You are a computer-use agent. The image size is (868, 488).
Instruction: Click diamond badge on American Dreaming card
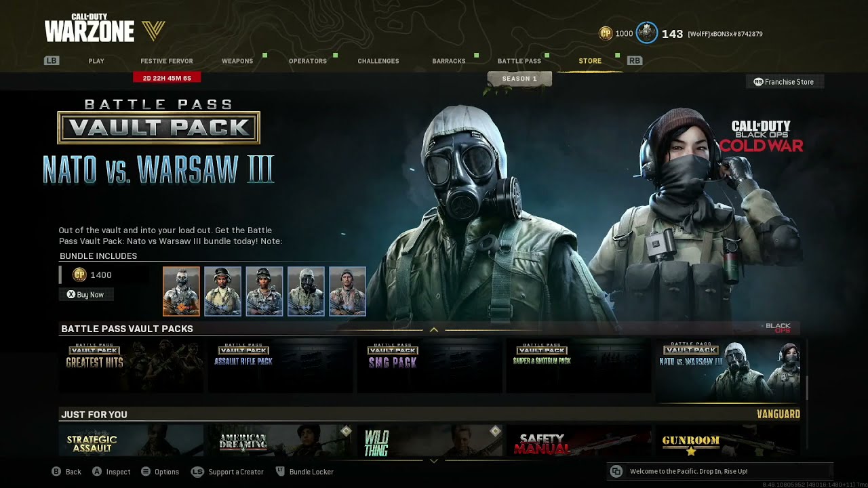pos(346,431)
